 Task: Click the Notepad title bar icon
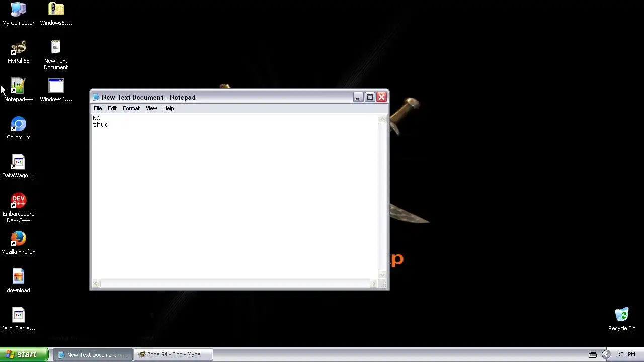pos(96,97)
